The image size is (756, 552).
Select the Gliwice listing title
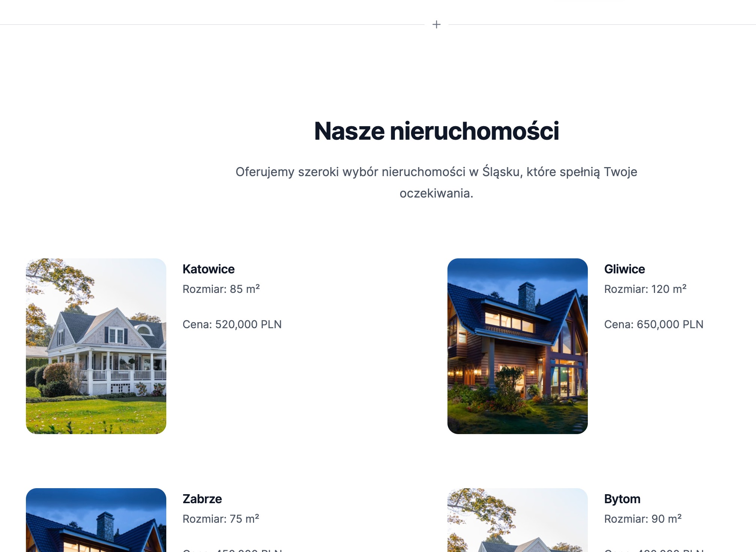tap(624, 269)
